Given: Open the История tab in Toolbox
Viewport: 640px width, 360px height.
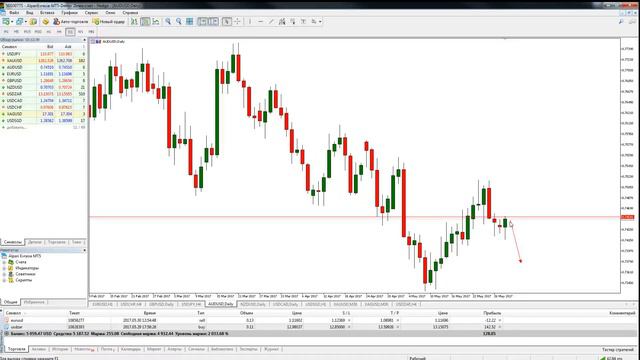Looking at the screenshot, I should (60, 349).
